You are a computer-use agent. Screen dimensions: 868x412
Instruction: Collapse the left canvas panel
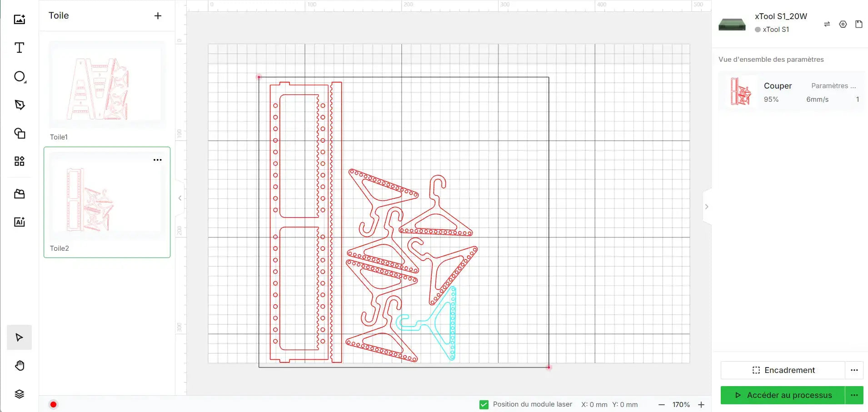pyautogui.click(x=180, y=198)
